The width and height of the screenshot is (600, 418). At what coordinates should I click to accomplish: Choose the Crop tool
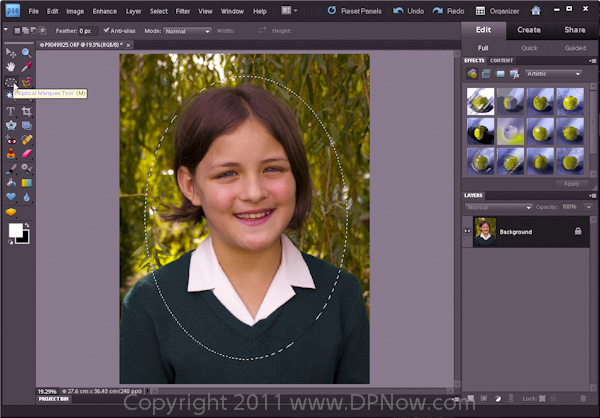(x=26, y=111)
